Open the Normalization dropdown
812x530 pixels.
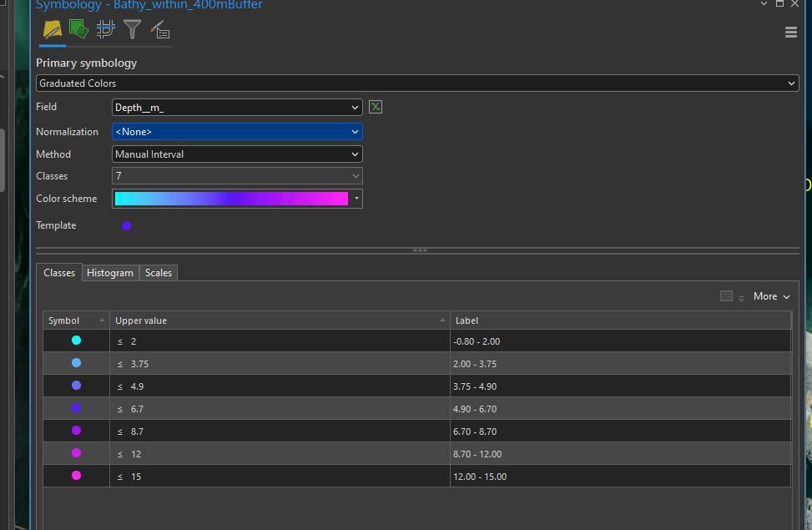237,132
